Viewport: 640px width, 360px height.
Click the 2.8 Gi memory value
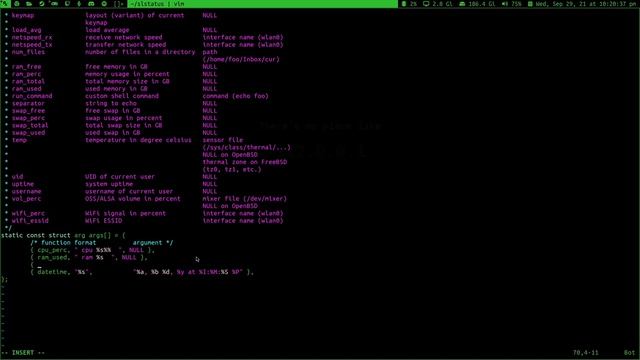point(442,4)
